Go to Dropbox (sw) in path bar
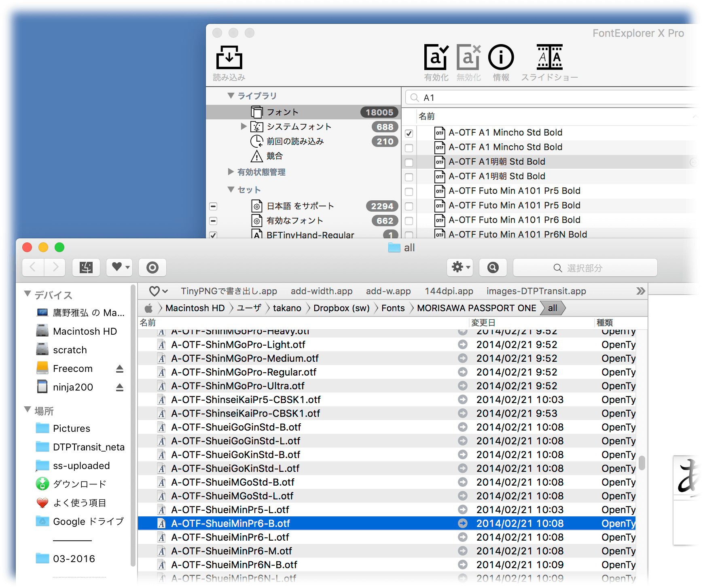This screenshot has height=588, width=703. (x=341, y=308)
